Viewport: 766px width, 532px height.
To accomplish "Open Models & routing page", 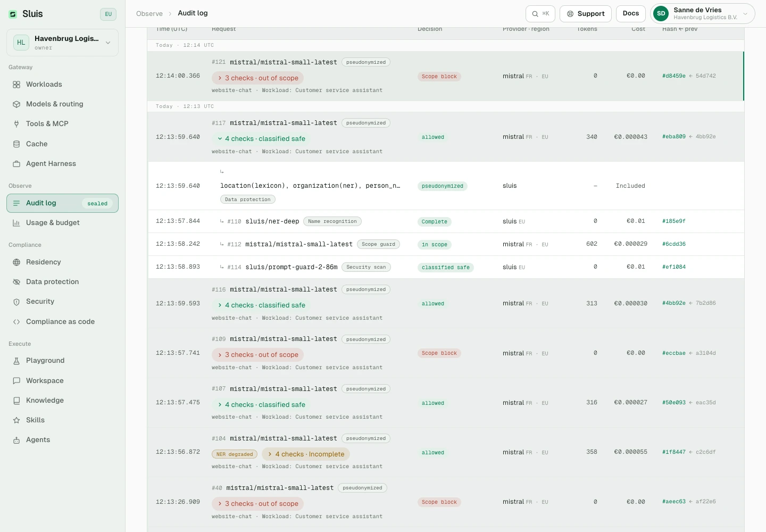I will click(62, 104).
